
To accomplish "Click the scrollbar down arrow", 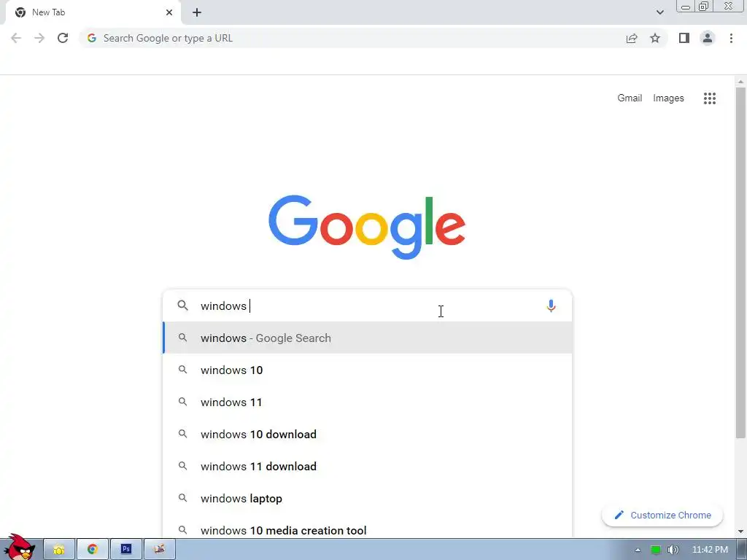I will click(740, 532).
